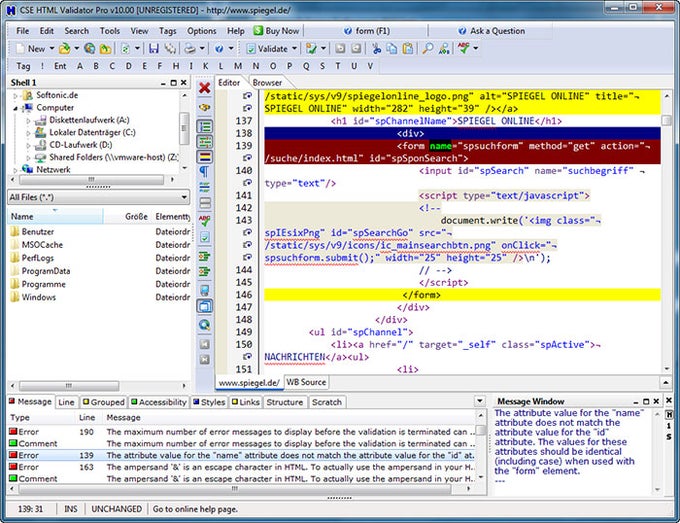Expand the Computer tree node

[x=17, y=107]
